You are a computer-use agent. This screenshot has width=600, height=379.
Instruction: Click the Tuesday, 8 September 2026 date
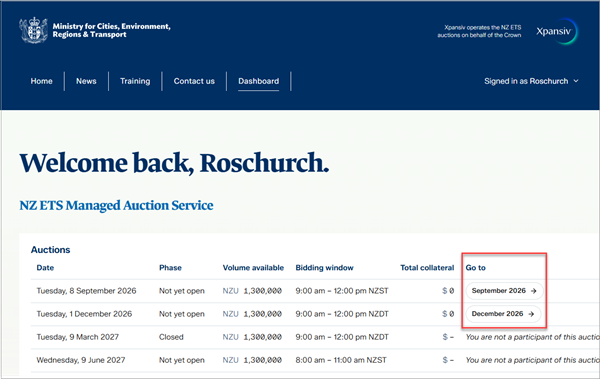click(86, 291)
